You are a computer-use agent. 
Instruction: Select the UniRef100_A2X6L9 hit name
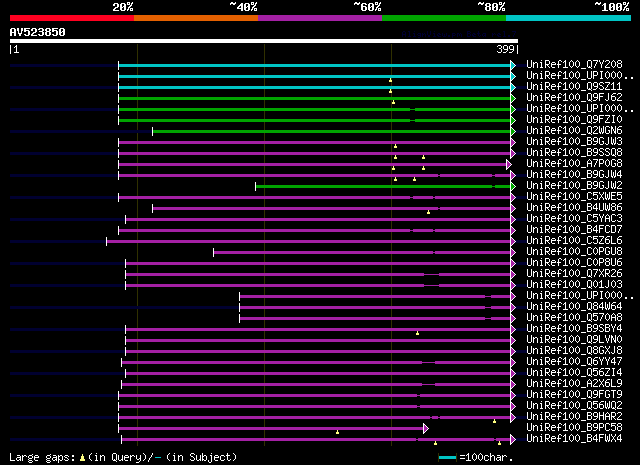[x=574, y=384]
